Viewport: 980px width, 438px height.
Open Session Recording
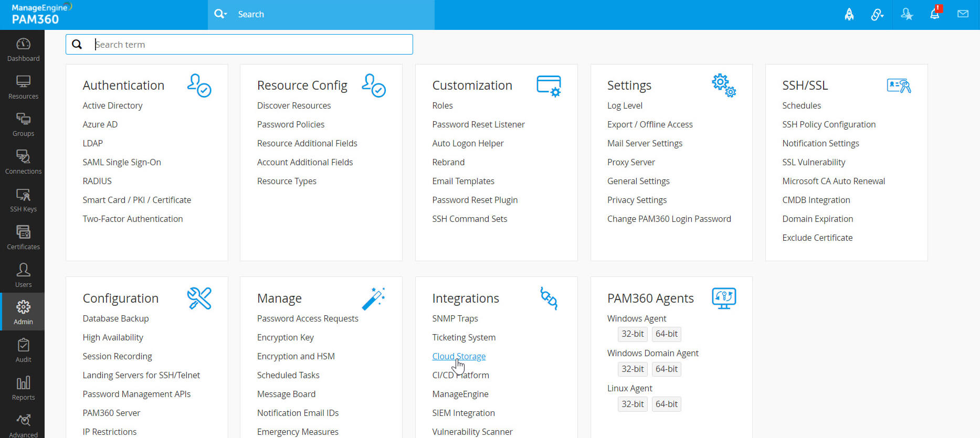coord(117,356)
